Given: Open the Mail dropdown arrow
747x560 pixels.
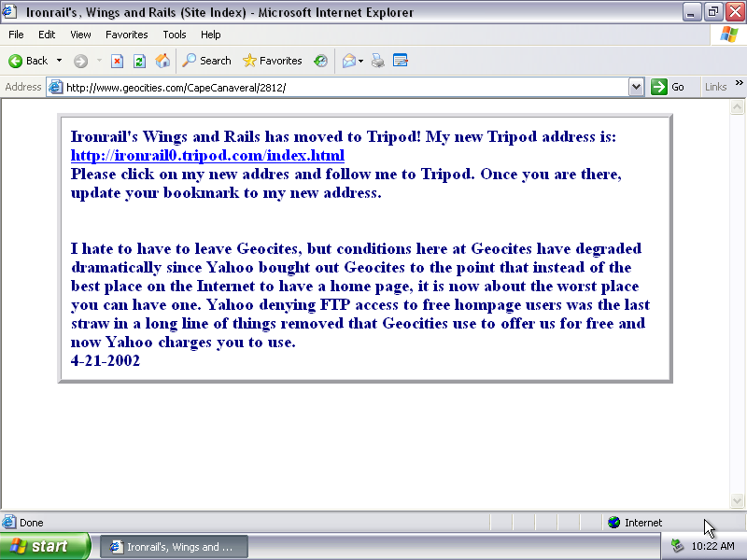Looking at the screenshot, I should pos(360,61).
